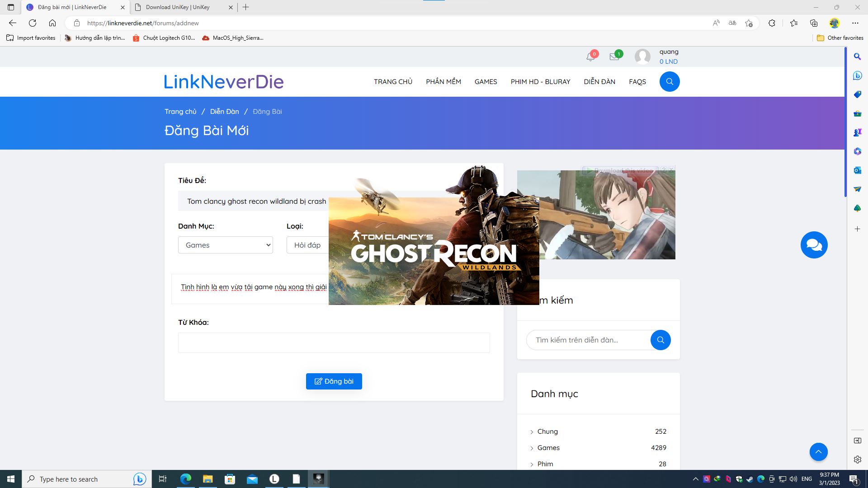The image size is (868, 488).
Task: Click the blue search circle in navigation bar
Action: click(670, 82)
